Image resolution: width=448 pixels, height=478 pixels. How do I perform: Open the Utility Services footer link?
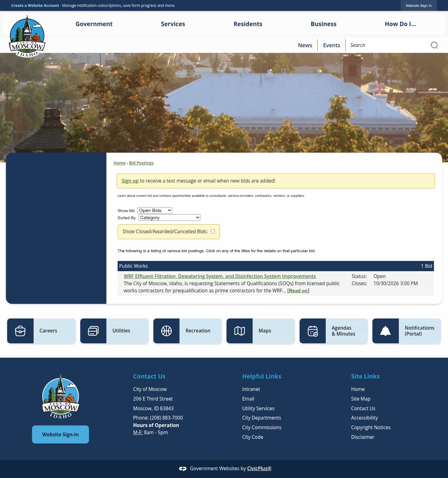point(258,408)
